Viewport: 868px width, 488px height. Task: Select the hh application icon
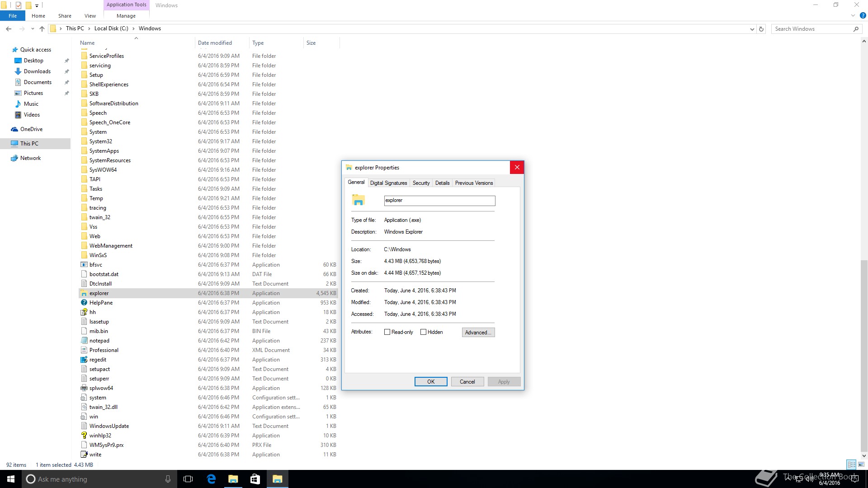coord(84,312)
